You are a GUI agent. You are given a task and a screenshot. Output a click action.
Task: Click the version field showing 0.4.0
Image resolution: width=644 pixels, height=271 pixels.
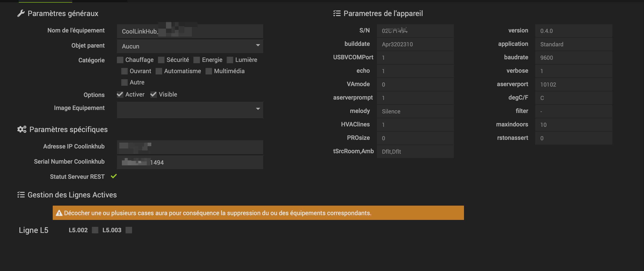[x=574, y=31]
